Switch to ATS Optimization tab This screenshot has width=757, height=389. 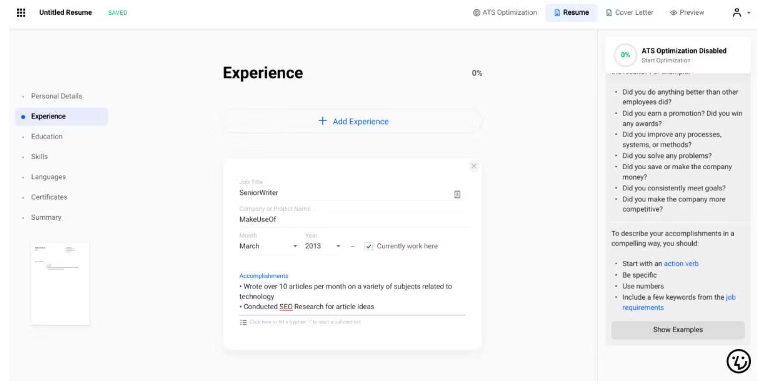[505, 13]
